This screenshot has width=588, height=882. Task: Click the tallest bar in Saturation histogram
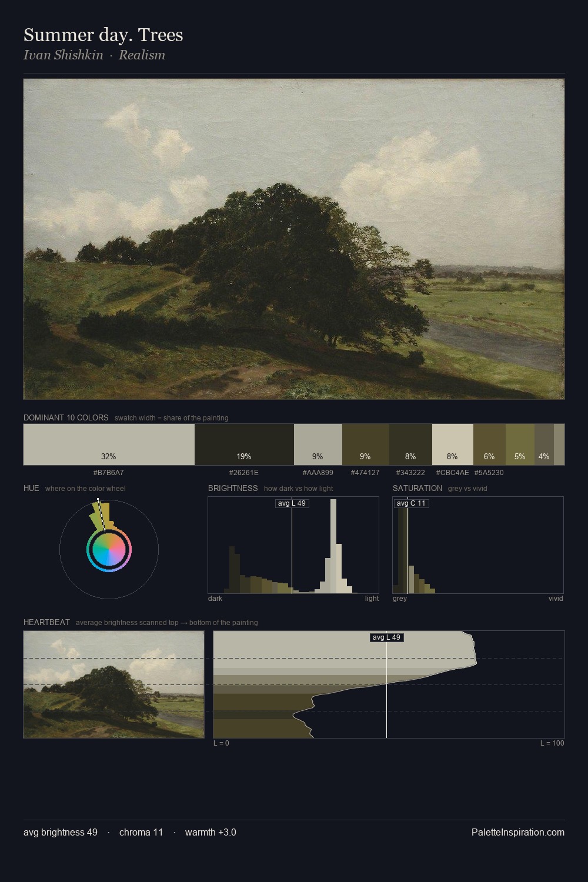click(x=403, y=546)
